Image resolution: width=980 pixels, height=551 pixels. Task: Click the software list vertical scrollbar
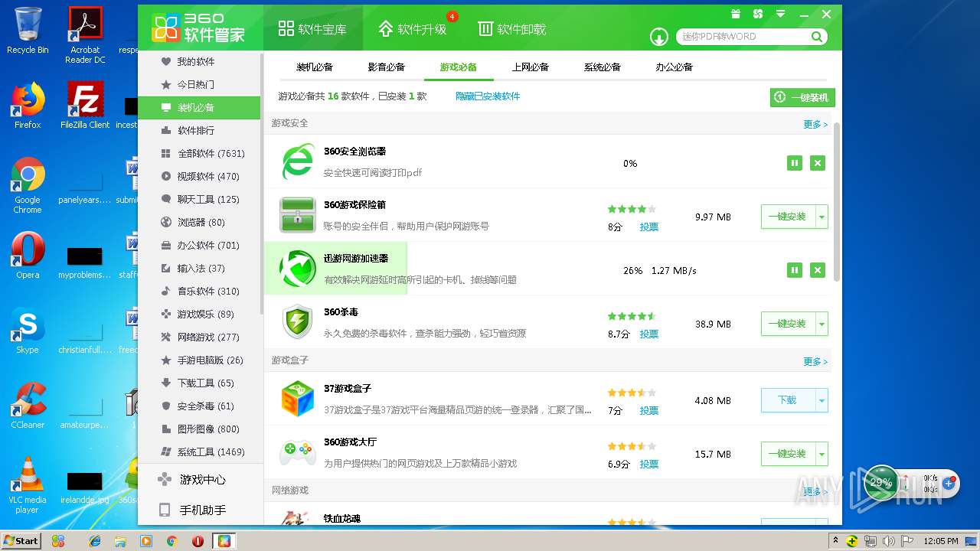pyautogui.click(x=836, y=201)
